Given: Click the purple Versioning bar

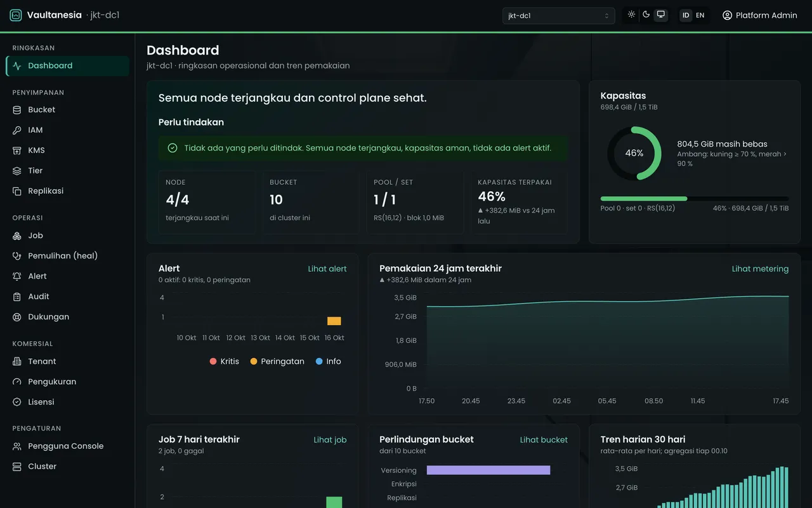Looking at the screenshot, I should click(488, 470).
